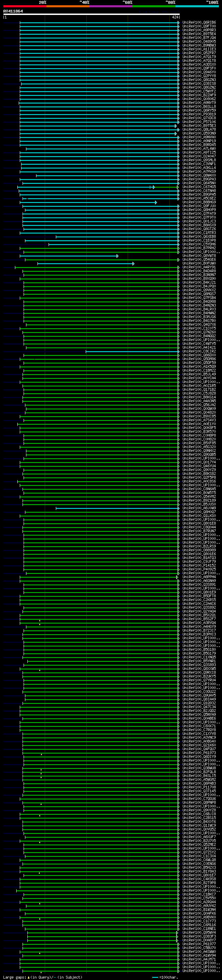Click hit UniRef100_C5WYF2
This screenshot has width=222, height=980.
(199, 91)
